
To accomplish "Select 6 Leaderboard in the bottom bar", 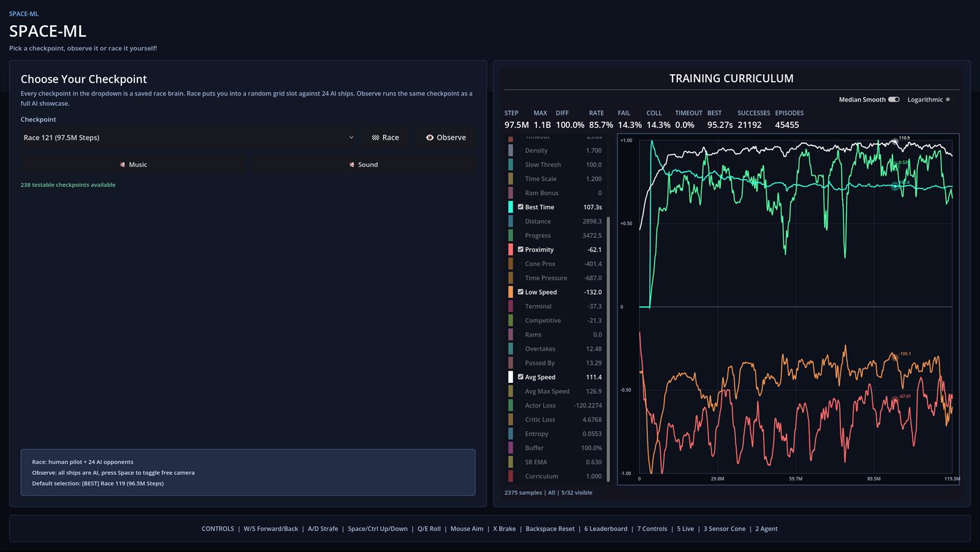I will (x=605, y=529).
